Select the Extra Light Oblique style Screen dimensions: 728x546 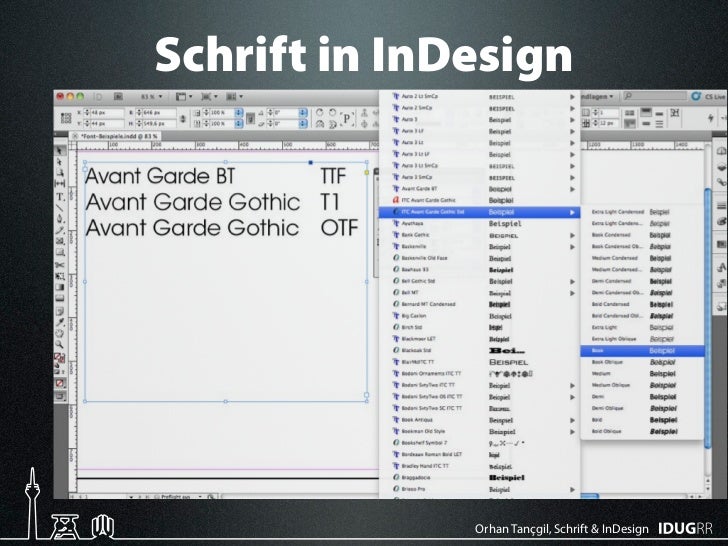click(x=642, y=339)
